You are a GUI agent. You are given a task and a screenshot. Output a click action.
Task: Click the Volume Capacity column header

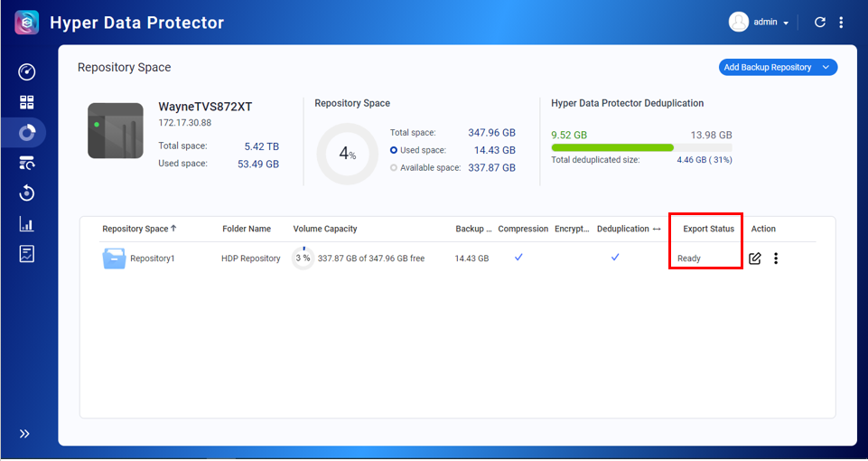pos(325,229)
